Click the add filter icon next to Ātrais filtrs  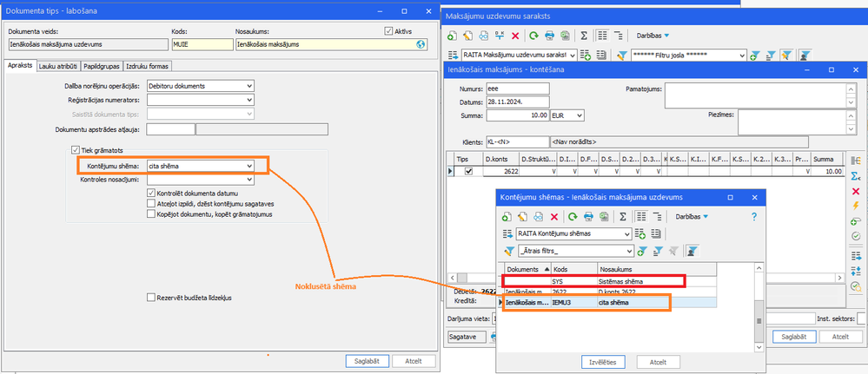642,251
